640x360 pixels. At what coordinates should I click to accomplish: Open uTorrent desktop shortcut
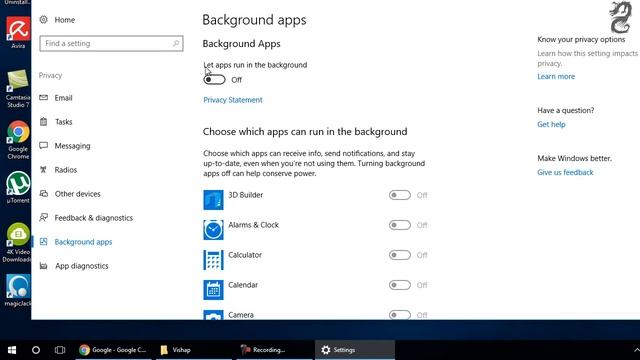coord(18,187)
